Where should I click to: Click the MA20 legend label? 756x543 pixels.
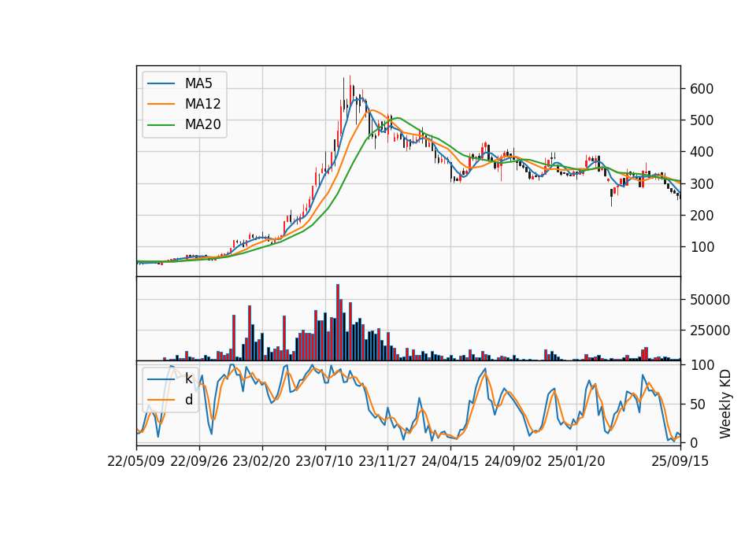coord(202,125)
